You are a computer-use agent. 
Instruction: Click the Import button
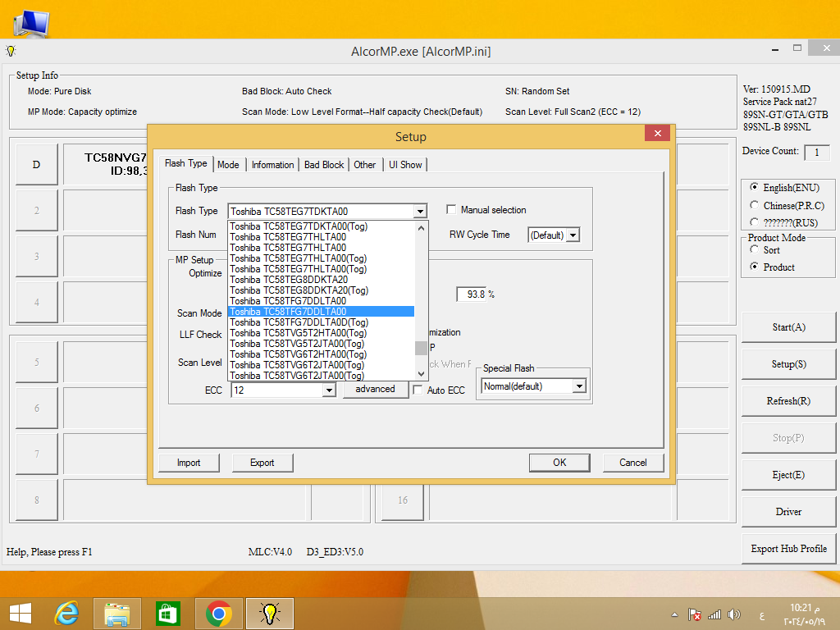click(189, 463)
